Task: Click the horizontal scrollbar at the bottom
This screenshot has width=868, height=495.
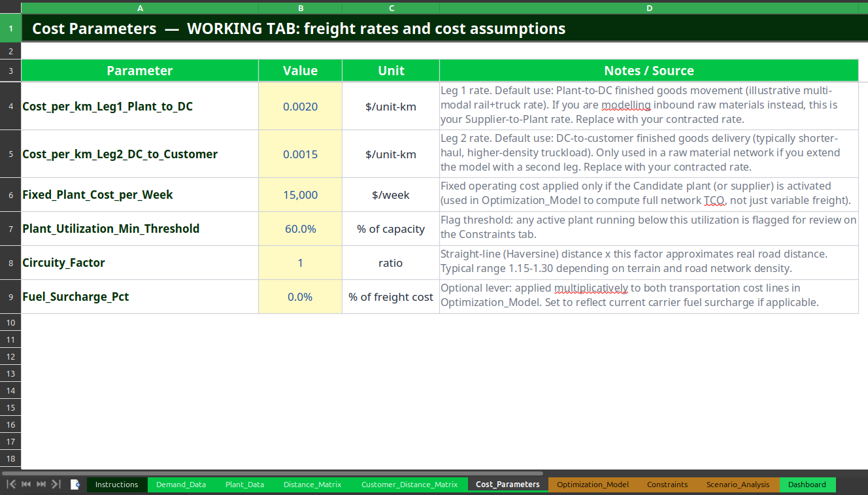Action: point(273,473)
